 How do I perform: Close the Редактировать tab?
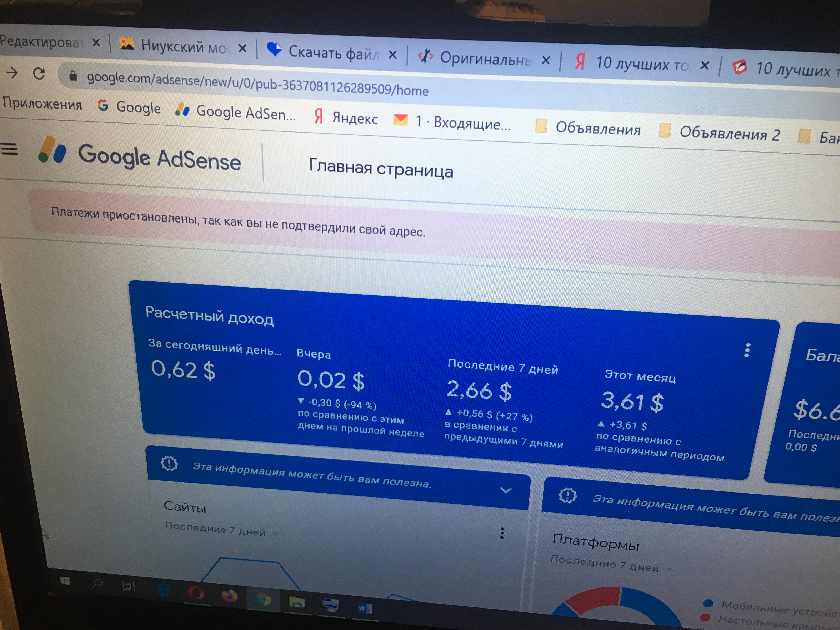tap(96, 43)
